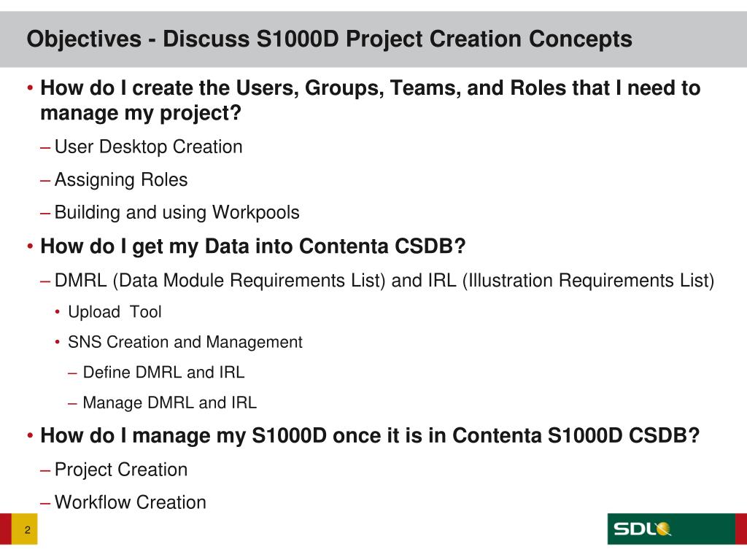The image size is (747, 560).
Task: Select SNS Creation and Management
Action: coord(185,342)
